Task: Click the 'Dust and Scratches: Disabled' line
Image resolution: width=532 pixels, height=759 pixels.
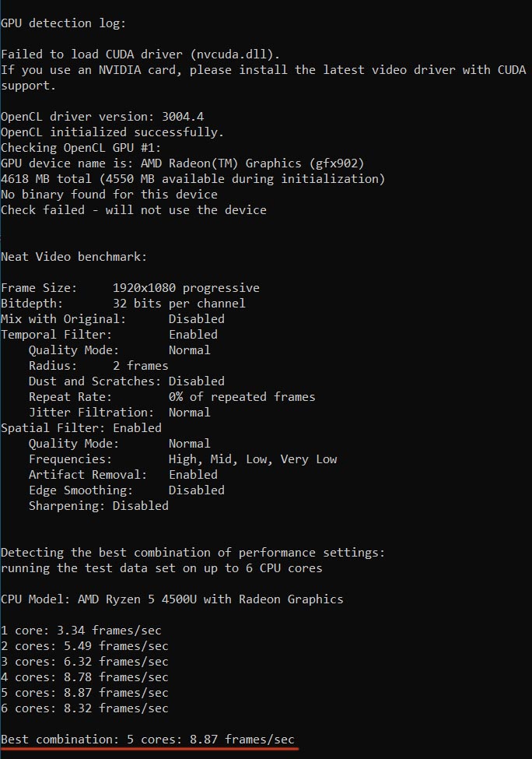Action: tap(127, 381)
